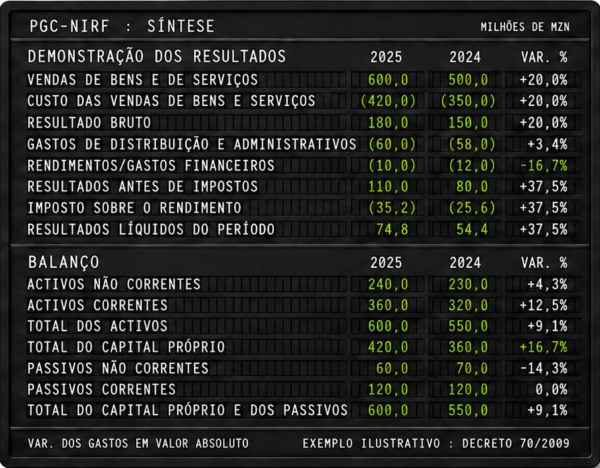Image resolution: width=600 pixels, height=468 pixels.
Task: Click the green +16,7% Capital Próprio variation
Action: pyautogui.click(x=543, y=347)
